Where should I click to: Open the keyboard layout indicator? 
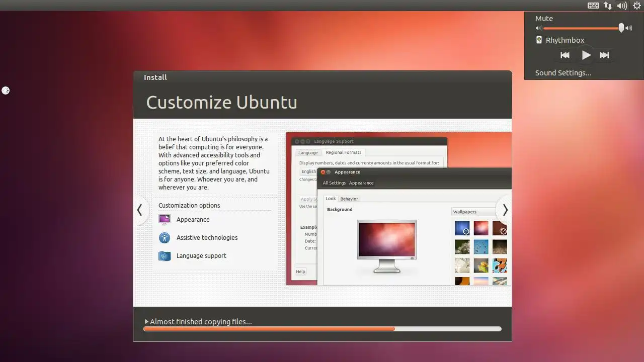point(593,6)
